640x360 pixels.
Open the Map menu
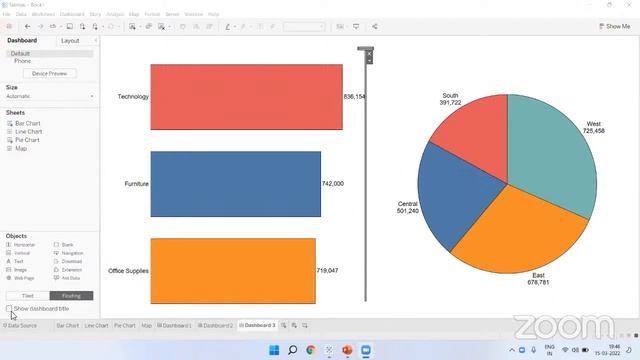[x=134, y=14]
